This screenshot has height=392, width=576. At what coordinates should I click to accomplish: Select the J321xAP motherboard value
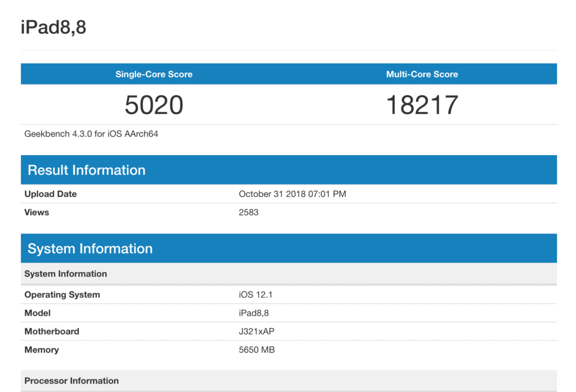click(256, 331)
